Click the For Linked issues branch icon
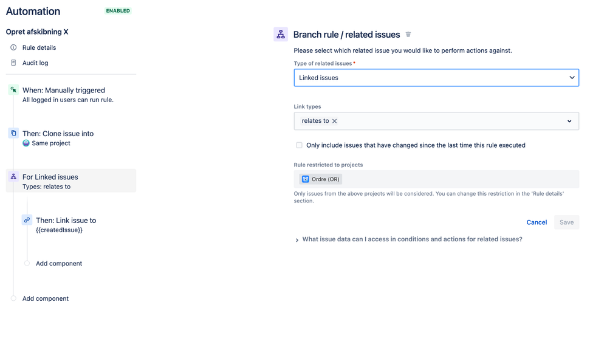Viewport: 607px width, 364px height. pos(13,177)
